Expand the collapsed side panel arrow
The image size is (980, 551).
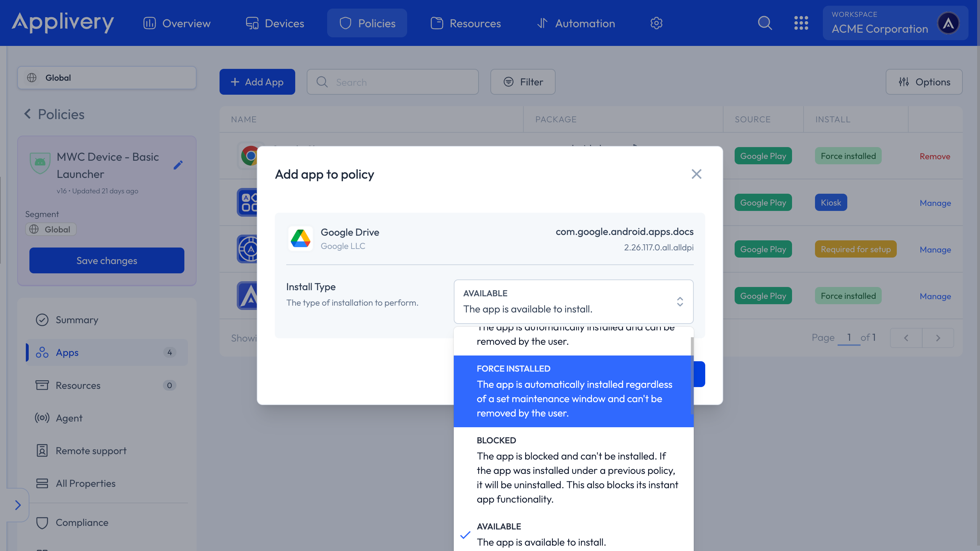coord(18,505)
